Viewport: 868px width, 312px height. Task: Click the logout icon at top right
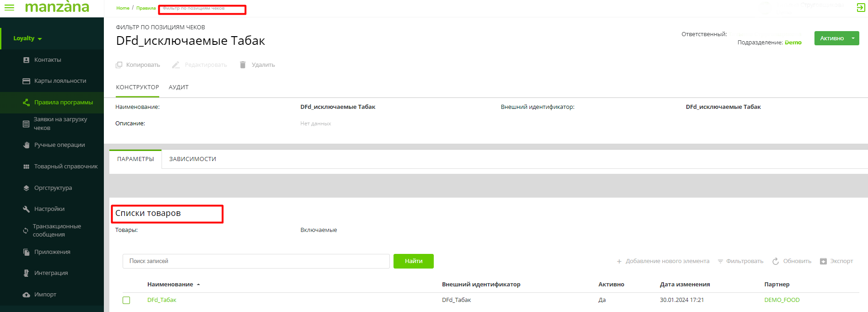[x=861, y=8]
